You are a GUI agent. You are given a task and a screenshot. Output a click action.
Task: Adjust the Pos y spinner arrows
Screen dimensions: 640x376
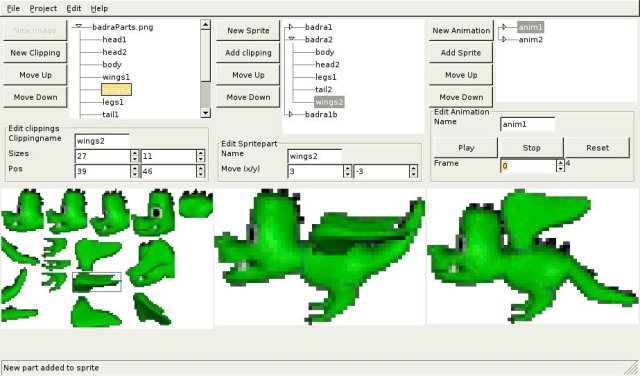point(200,171)
